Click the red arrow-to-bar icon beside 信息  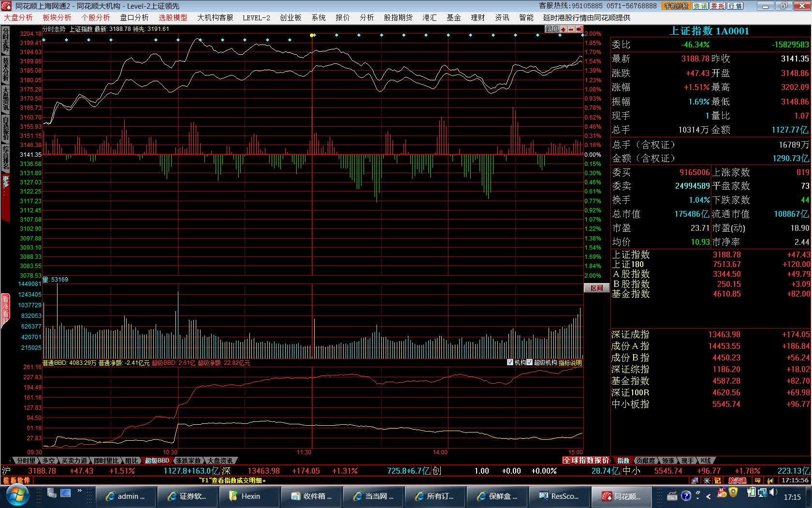point(579,29)
